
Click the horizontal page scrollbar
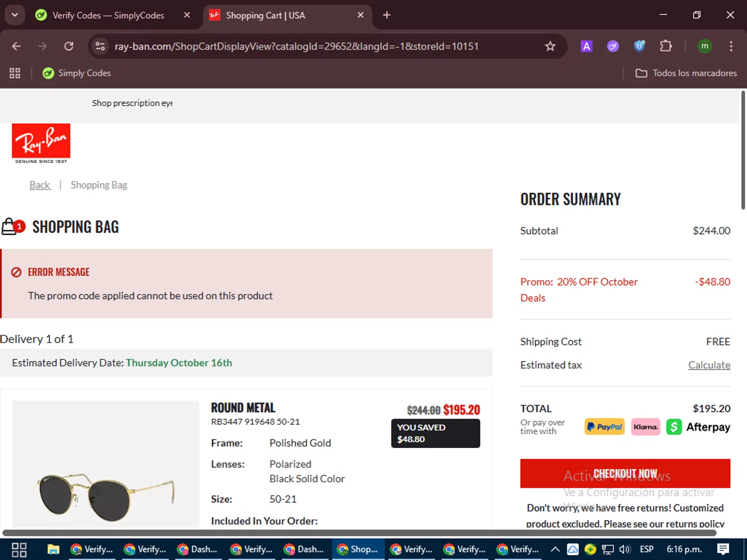coord(360,533)
